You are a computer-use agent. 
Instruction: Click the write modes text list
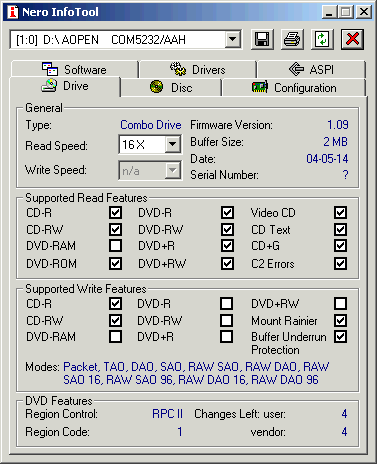[x=196, y=373]
